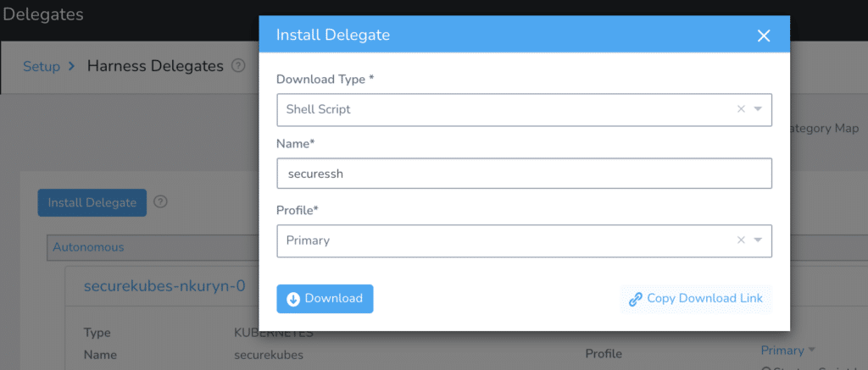Clear the Primary profile selection in dialog
This screenshot has width=868, height=370.
coord(741,240)
